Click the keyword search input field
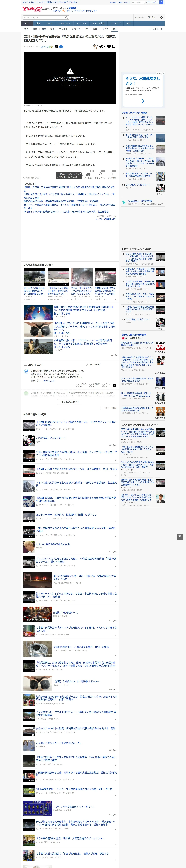Screen dimensions: 186x868 44,17
